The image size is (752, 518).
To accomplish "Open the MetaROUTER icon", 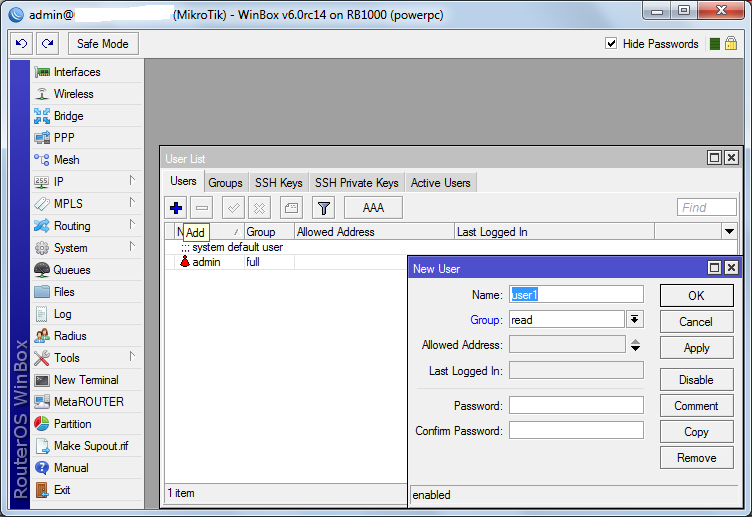I will tap(42, 402).
